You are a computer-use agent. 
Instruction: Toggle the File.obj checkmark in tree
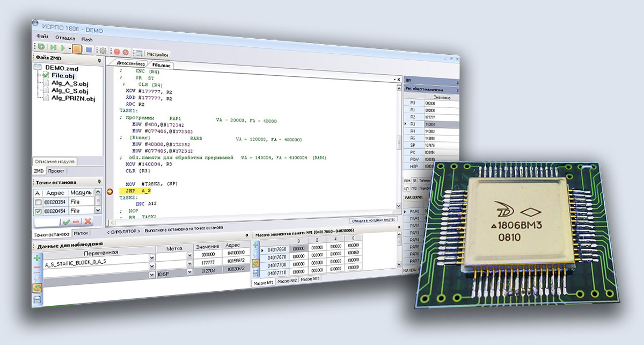(x=46, y=76)
